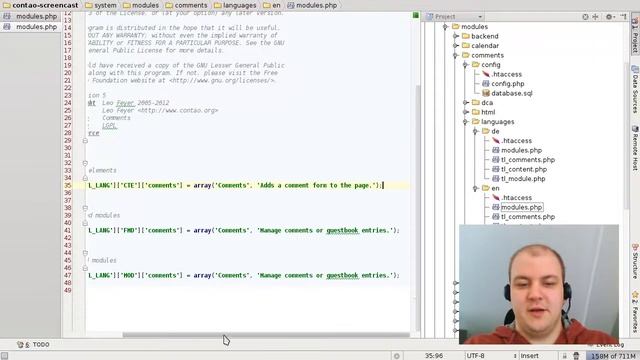The height and width of the screenshot is (360, 640).
Task: Click the LGPL link in comment
Action: 109,126
